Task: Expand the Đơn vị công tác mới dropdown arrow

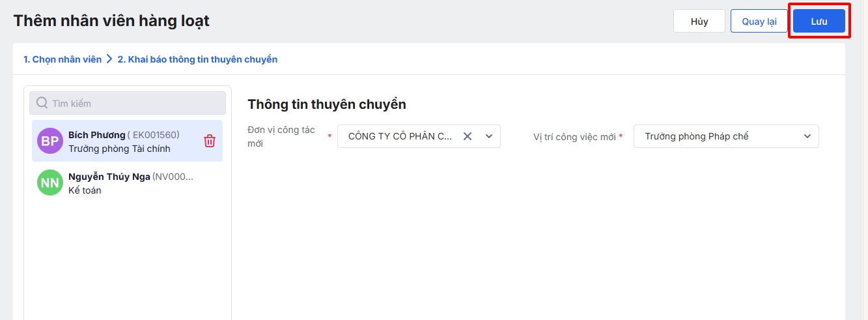Action: click(x=488, y=136)
